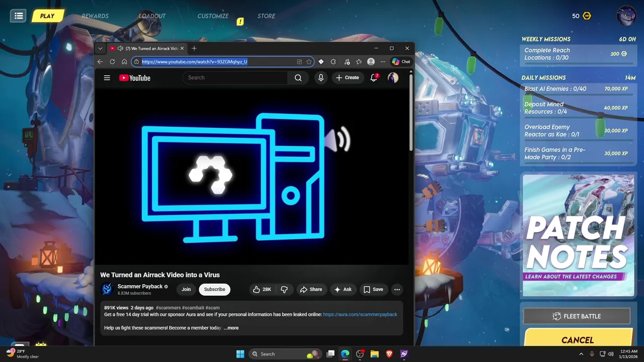Open a new browser tab
Viewport: 644px width, 362px height.
coord(194,48)
